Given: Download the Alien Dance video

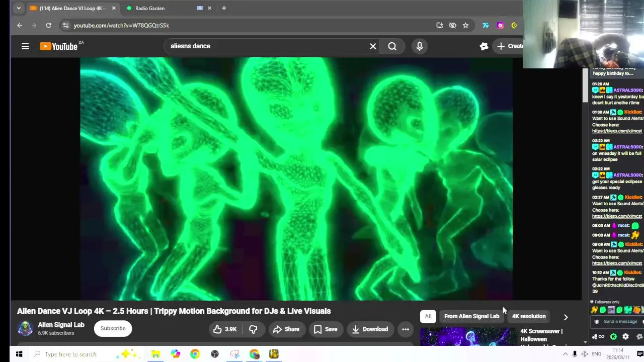Looking at the screenshot, I should point(370,329).
